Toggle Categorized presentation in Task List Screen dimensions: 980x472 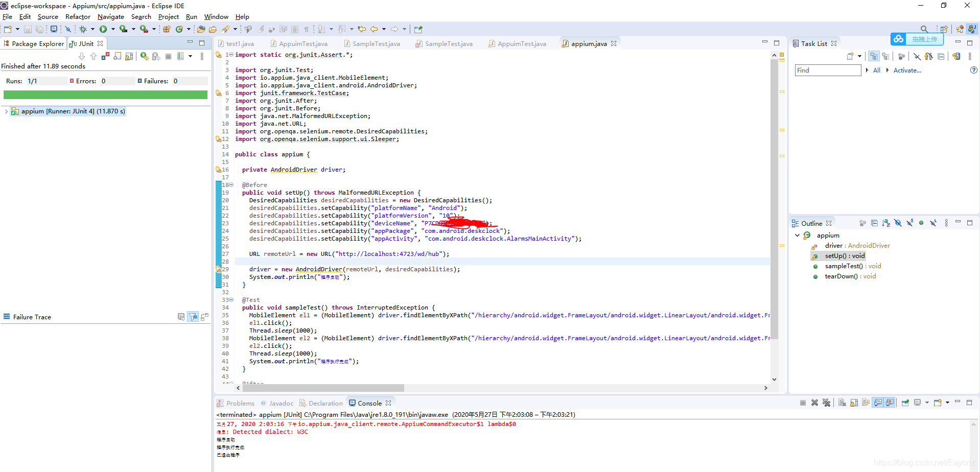point(874,56)
